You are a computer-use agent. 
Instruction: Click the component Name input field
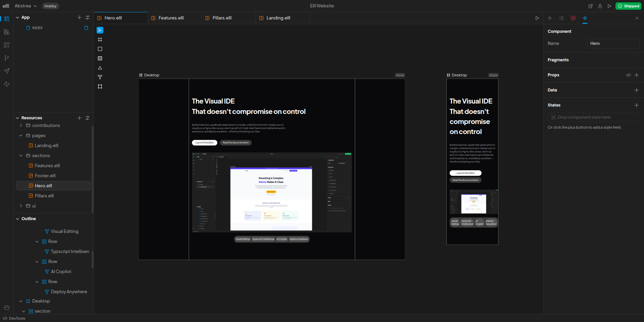[613, 44]
